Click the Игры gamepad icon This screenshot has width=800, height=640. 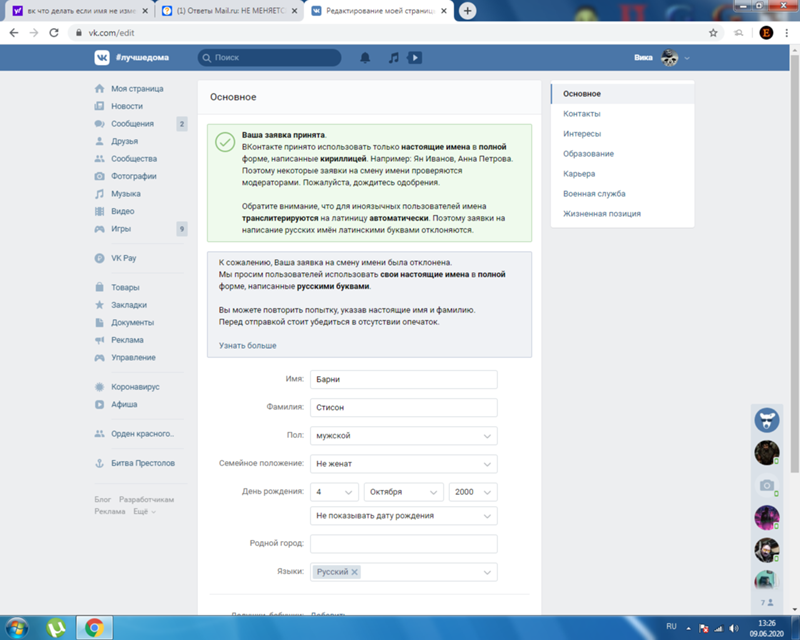point(99,229)
